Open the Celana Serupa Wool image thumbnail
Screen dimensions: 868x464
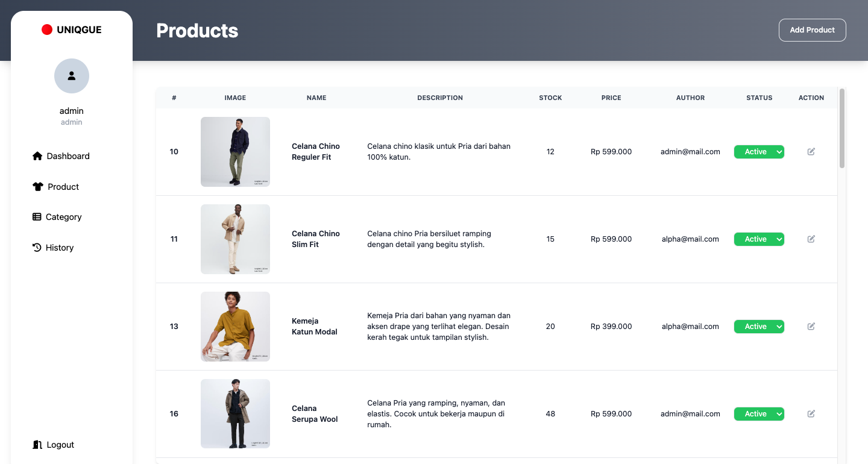[x=235, y=414]
